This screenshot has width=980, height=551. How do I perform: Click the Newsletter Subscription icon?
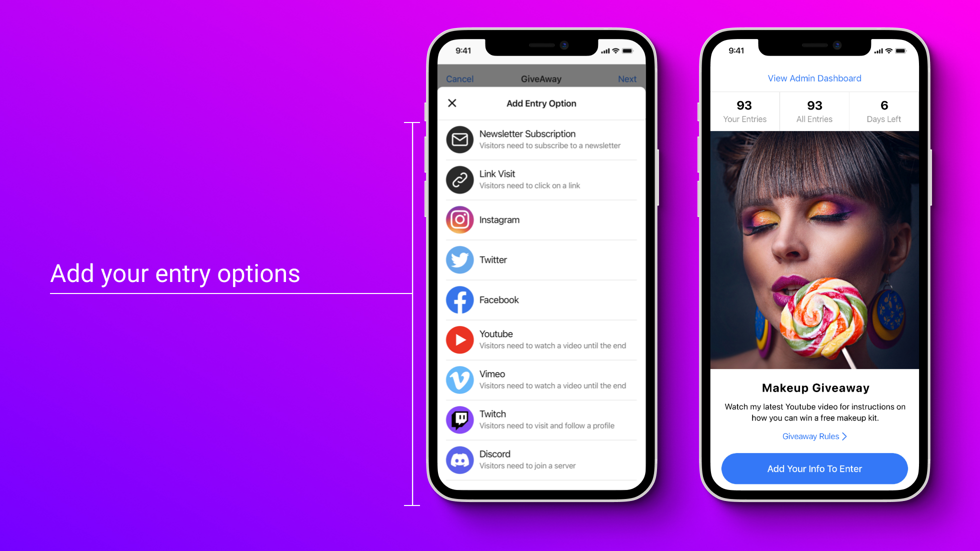(x=459, y=139)
